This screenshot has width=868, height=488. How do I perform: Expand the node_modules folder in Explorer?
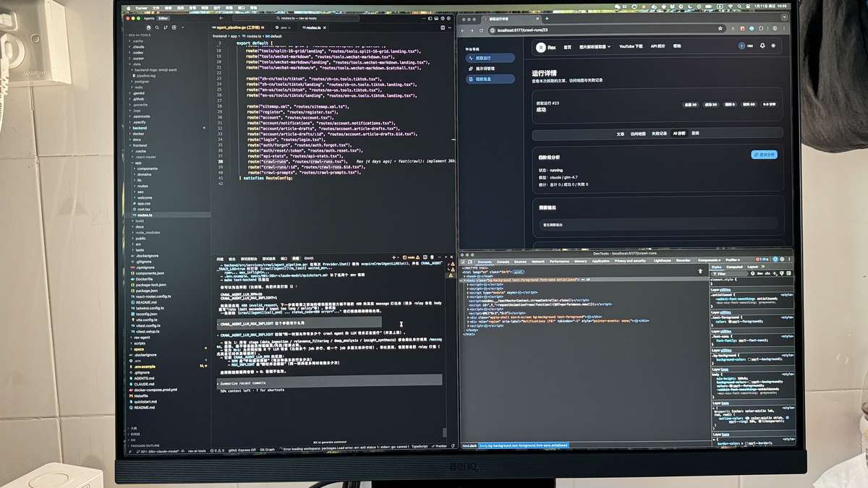tap(147, 232)
